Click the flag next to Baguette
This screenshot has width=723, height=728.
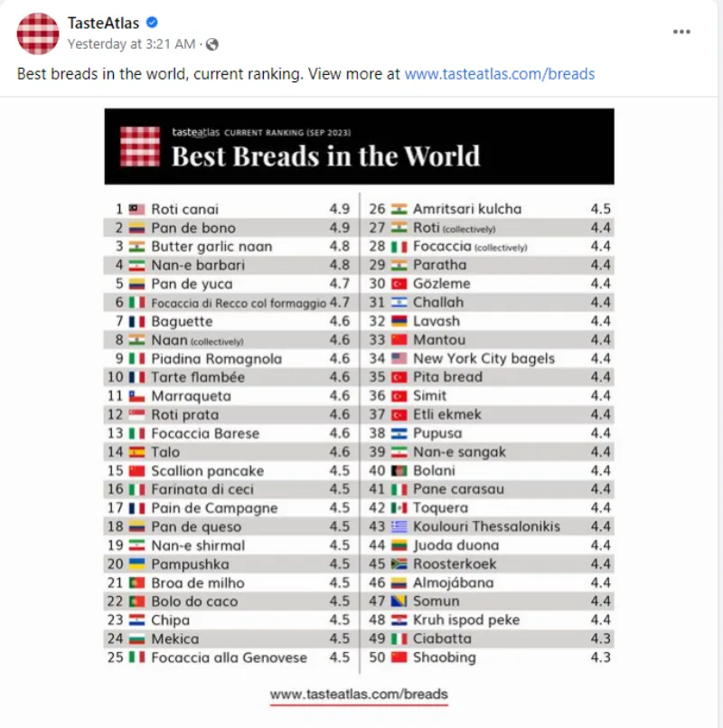(136, 321)
